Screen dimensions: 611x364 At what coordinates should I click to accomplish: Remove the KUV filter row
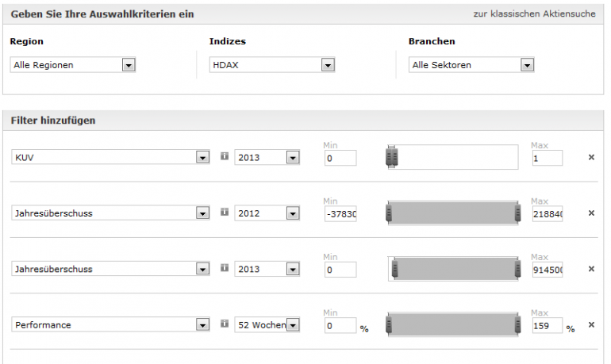click(590, 158)
